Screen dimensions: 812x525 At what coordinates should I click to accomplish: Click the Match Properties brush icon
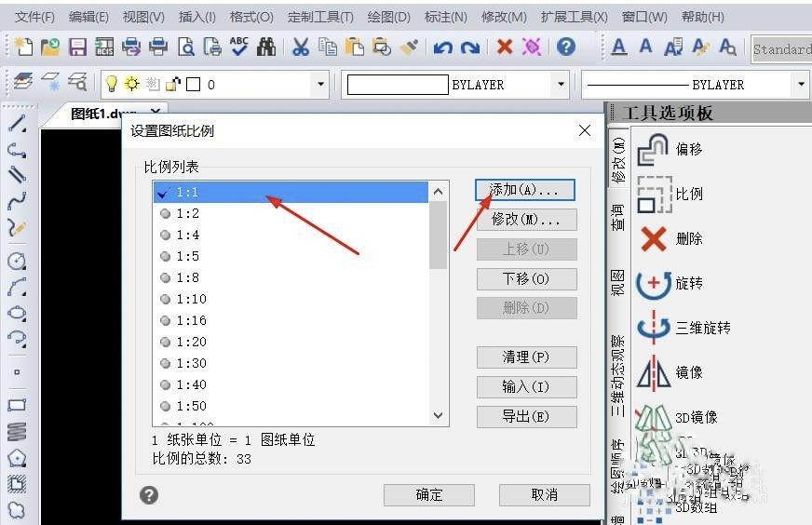point(409,47)
